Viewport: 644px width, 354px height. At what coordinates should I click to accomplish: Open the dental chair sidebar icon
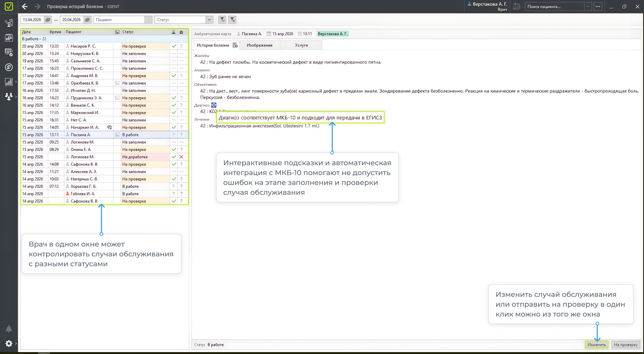[x=9, y=23]
